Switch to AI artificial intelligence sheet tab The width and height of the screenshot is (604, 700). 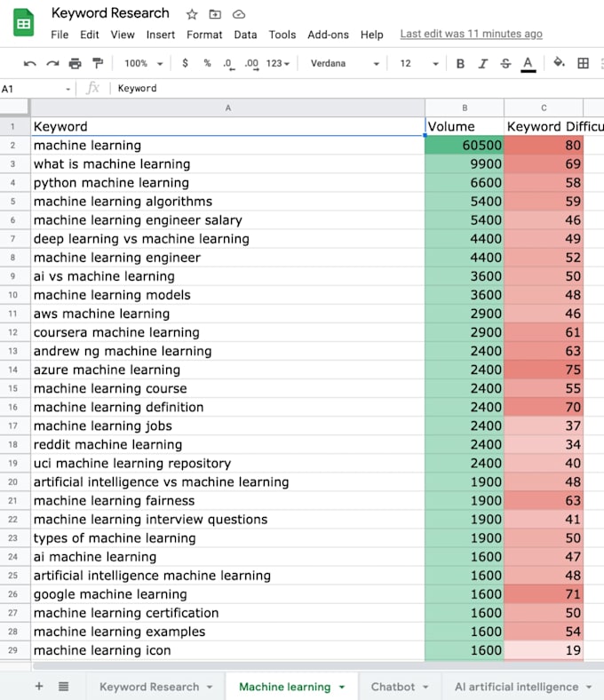[x=516, y=687]
